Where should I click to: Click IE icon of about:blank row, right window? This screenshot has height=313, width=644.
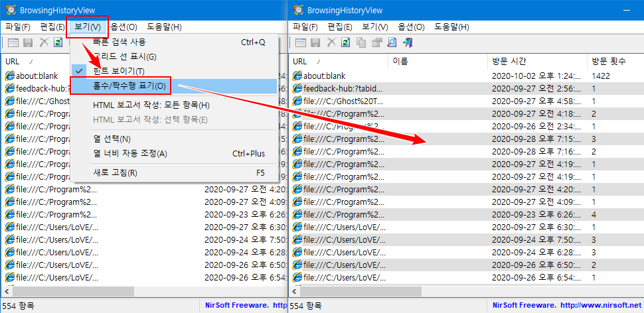click(297, 76)
